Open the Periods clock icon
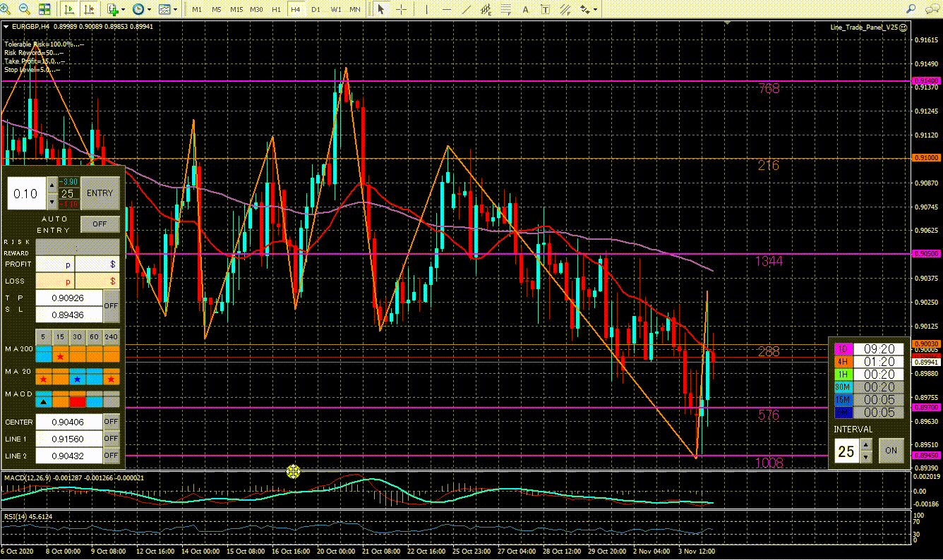This screenshot has height=560, width=943. coord(138,9)
